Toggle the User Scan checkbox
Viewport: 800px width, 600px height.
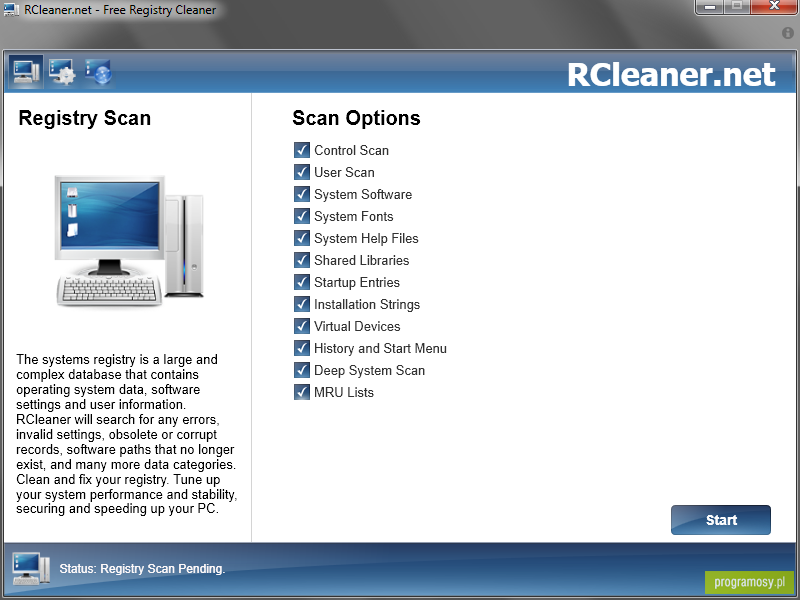[x=302, y=172]
